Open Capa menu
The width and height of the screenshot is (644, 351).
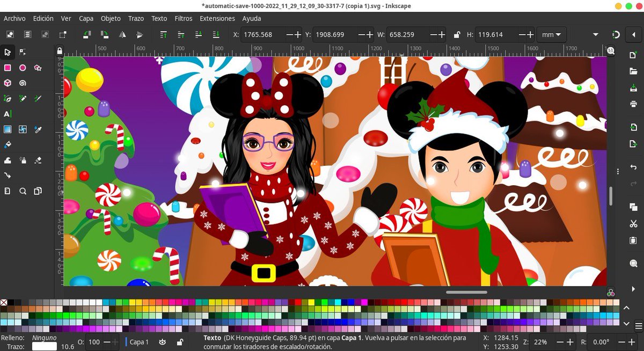(x=86, y=18)
